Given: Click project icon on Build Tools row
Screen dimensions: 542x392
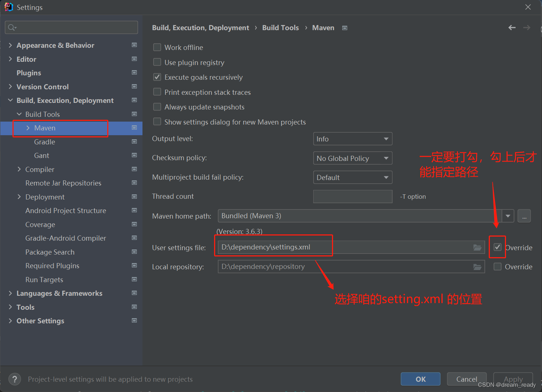Looking at the screenshot, I should (x=134, y=114).
